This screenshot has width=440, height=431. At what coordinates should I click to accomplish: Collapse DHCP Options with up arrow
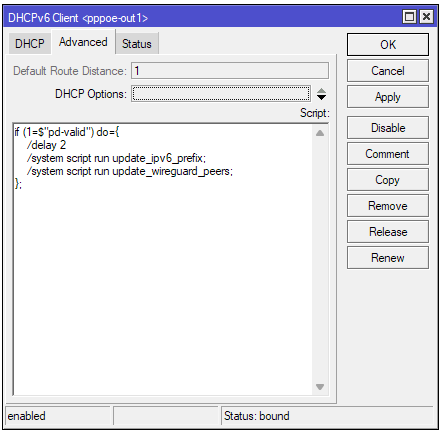pos(321,90)
